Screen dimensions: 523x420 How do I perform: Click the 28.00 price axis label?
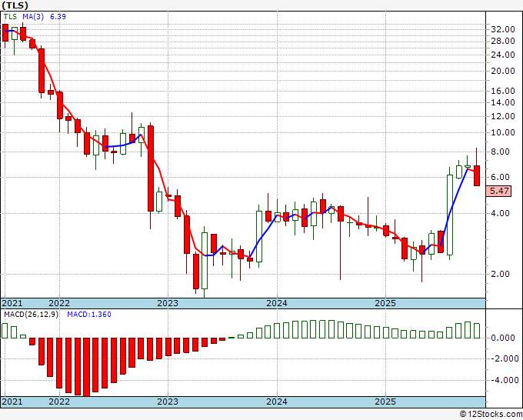point(503,41)
